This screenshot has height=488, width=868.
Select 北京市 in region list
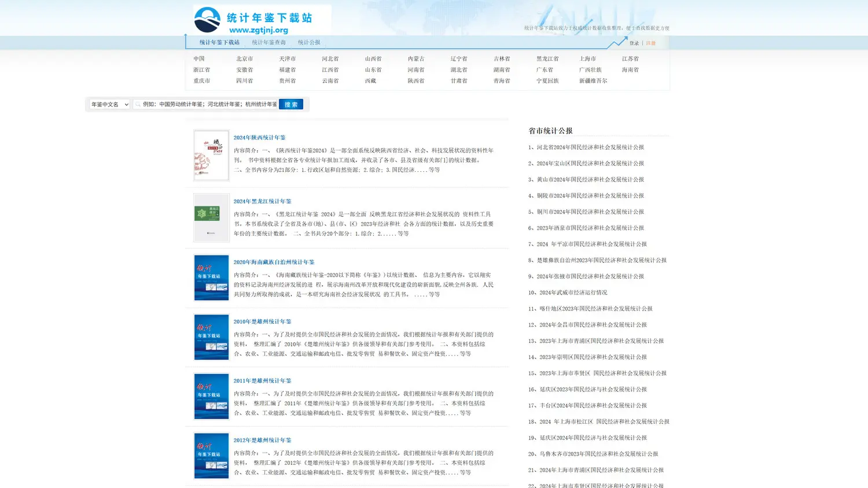pos(245,59)
